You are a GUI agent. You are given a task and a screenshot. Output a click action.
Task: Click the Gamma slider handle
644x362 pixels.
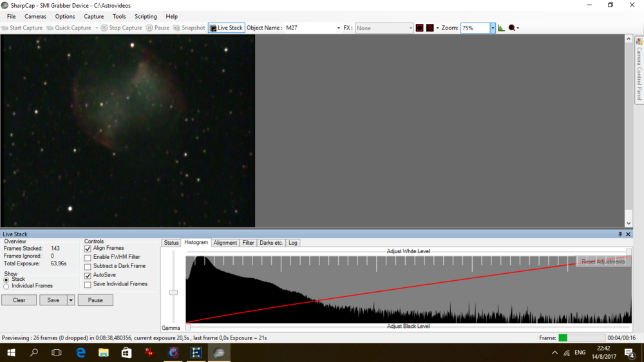click(x=173, y=292)
